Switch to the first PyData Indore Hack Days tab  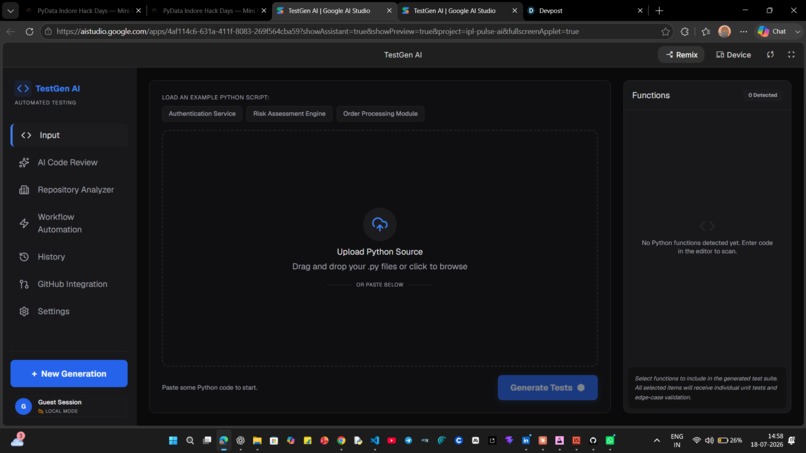[x=84, y=10]
